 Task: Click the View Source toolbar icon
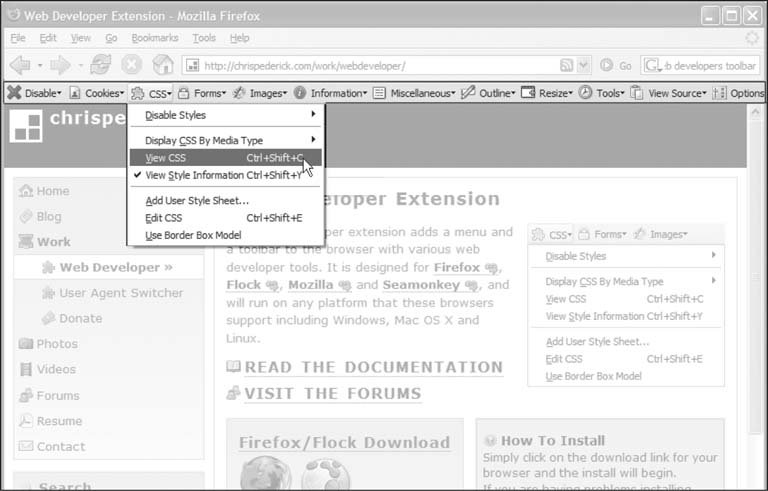pos(636,93)
